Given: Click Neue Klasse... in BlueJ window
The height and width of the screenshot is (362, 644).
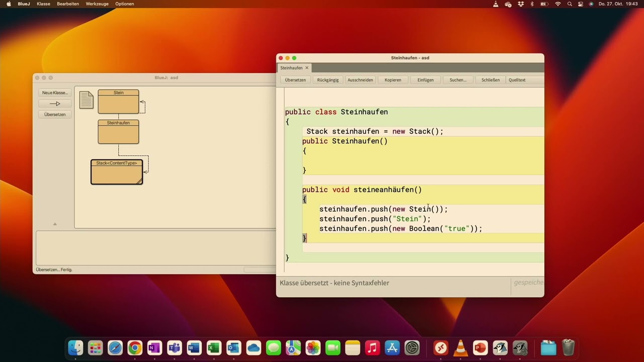Looking at the screenshot, I should click(55, 93).
